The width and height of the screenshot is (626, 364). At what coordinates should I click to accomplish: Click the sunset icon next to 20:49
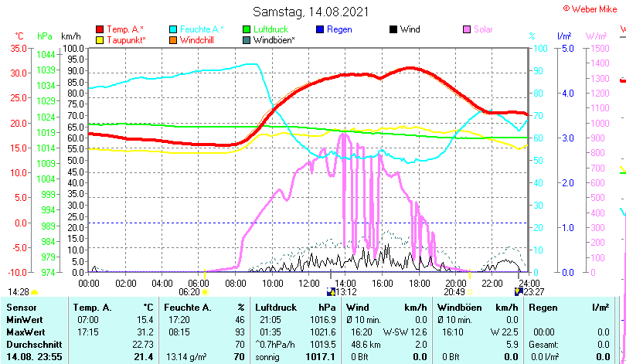coord(470,292)
